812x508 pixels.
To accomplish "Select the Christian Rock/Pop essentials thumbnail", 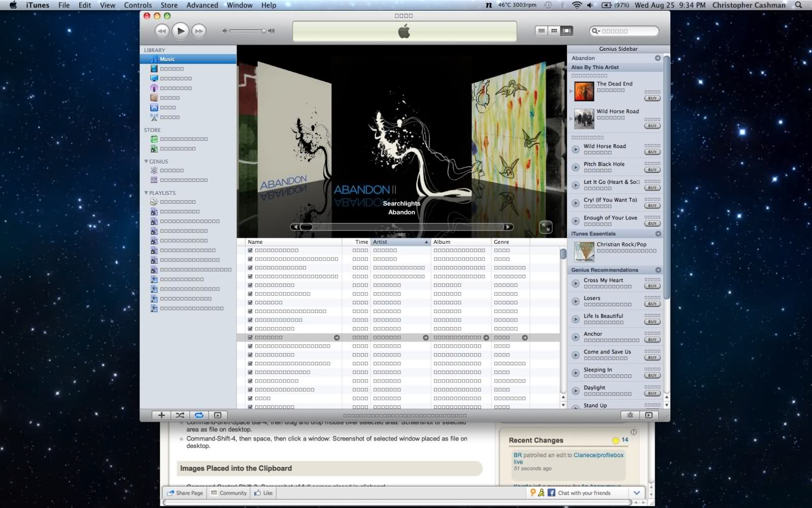I will [x=584, y=251].
